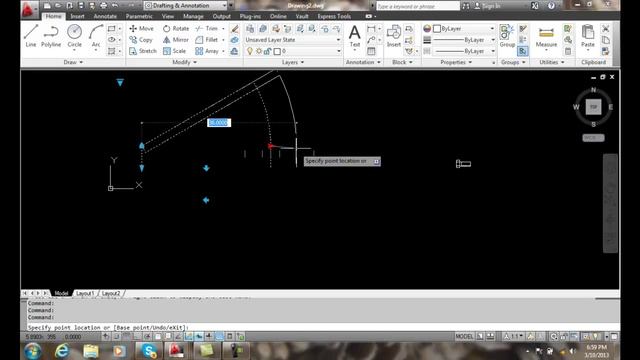Screen dimensions: 640x360
Task: Toggle Ortho Mode in status bar
Action: pos(137,337)
